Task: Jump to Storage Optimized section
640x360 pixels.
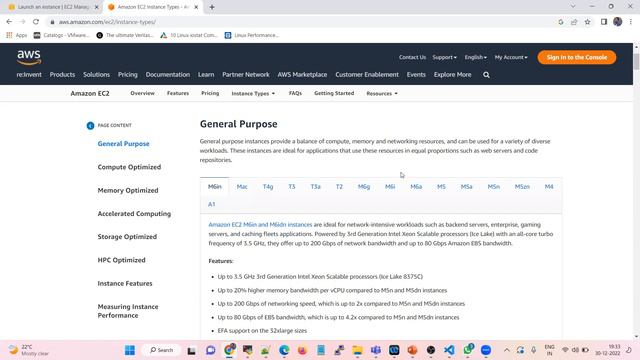Action: (x=127, y=237)
